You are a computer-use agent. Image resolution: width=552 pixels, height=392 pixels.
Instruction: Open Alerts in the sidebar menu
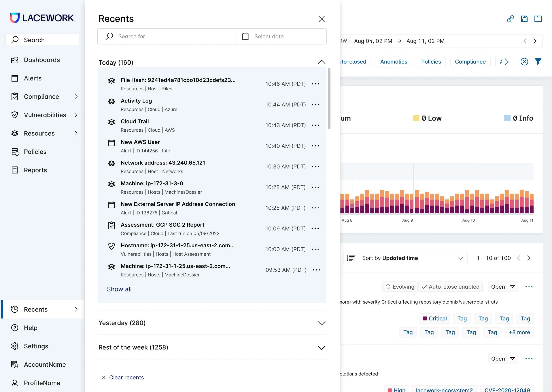pyautogui.click(x=33, y=78)
